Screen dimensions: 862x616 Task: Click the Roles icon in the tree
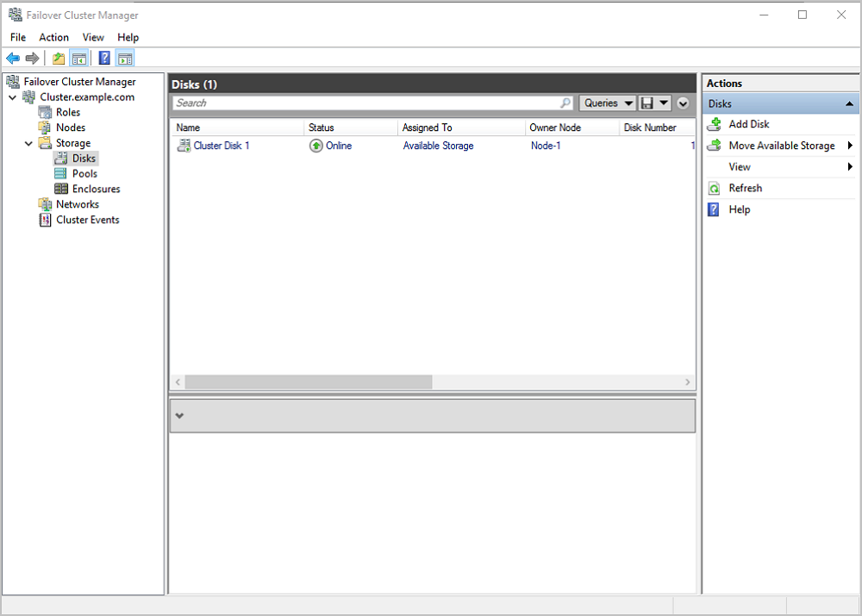point(45,113)
